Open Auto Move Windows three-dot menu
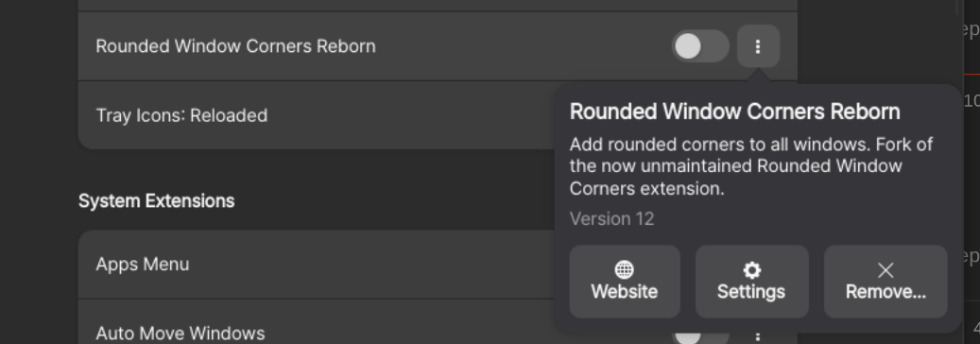The image size is (980, 344). pyautogui.click(x=758, y=335)
